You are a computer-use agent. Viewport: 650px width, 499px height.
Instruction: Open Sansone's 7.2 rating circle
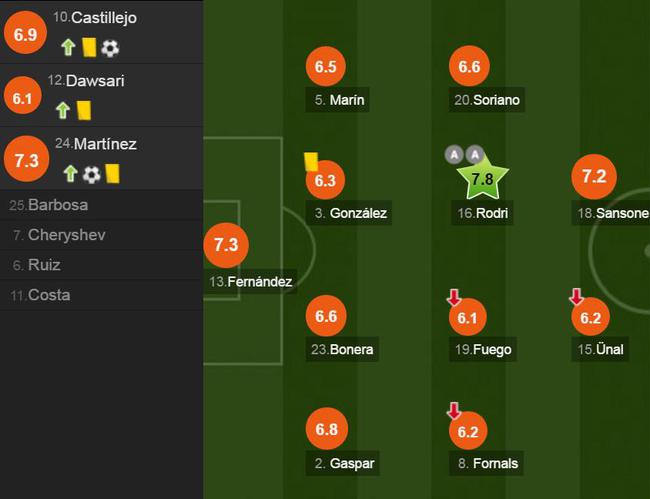[594, 177]
